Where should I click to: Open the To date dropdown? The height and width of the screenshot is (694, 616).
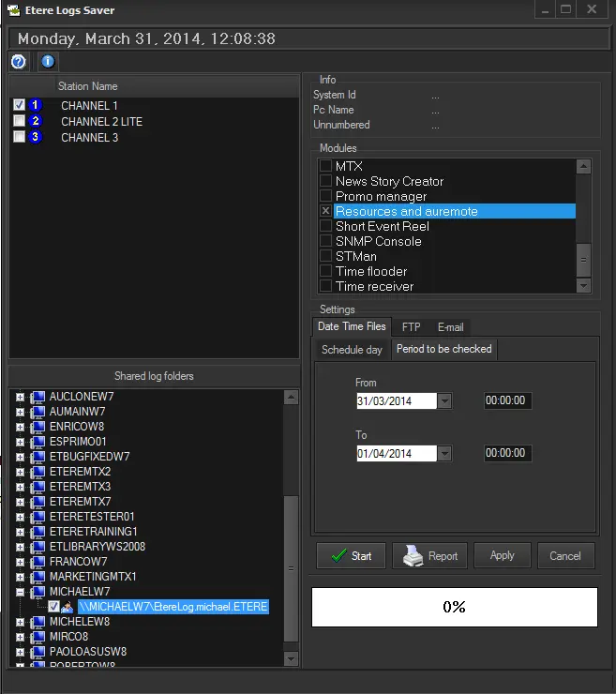tap(444, 454)
